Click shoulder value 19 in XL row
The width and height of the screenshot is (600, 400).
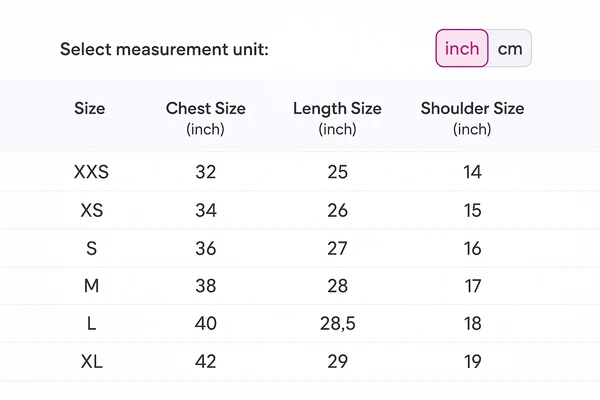pyautogui.click(x=473, y=362)
